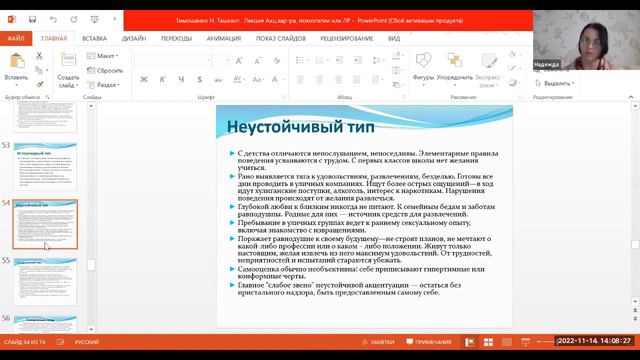Switch to the Рецензирование tab
The image size is (640, 360).
347,38
